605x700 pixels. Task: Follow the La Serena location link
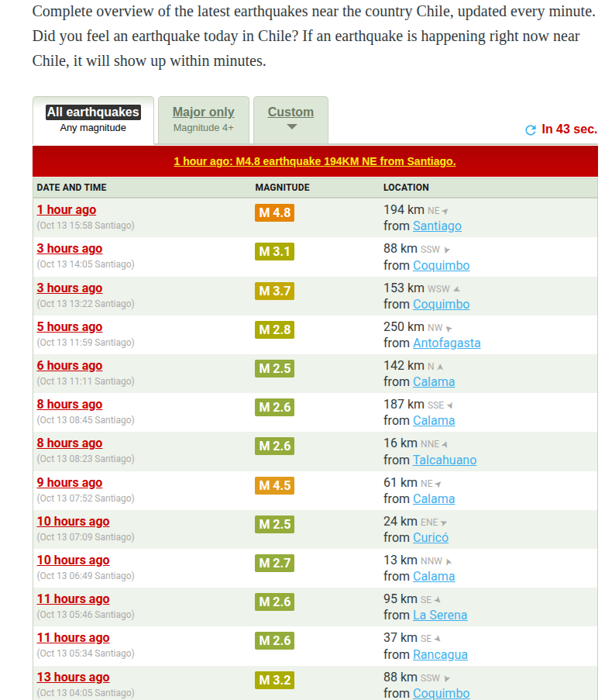440,616
